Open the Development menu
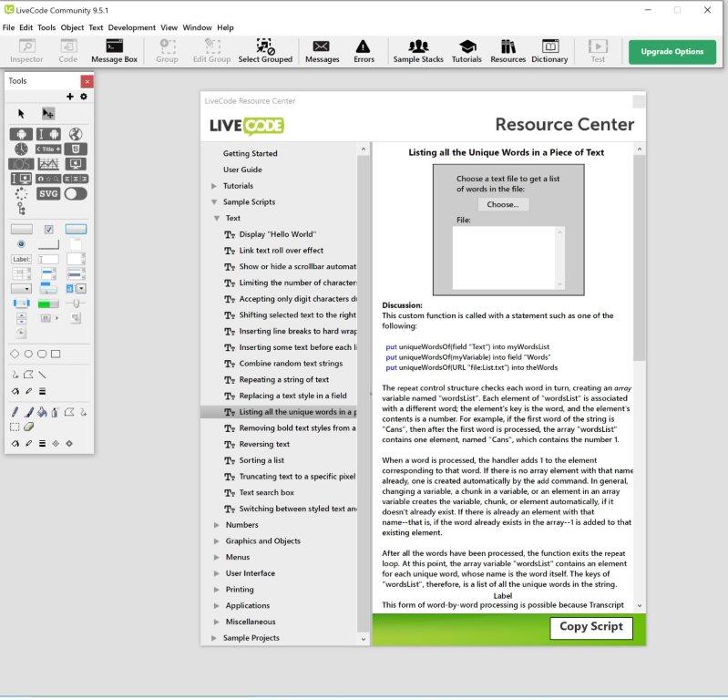This screenshot has height=700, width=728. 131,28
